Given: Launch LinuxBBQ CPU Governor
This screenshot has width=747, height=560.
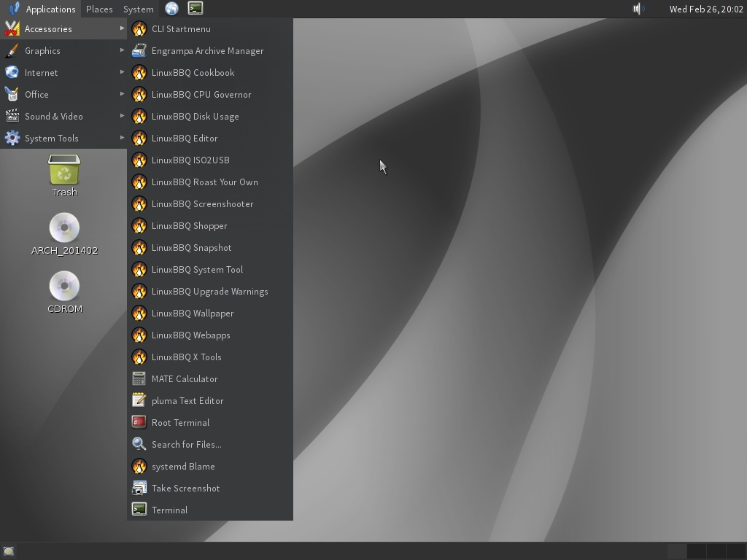Looking at the screenshot, I should click(210, 95).
